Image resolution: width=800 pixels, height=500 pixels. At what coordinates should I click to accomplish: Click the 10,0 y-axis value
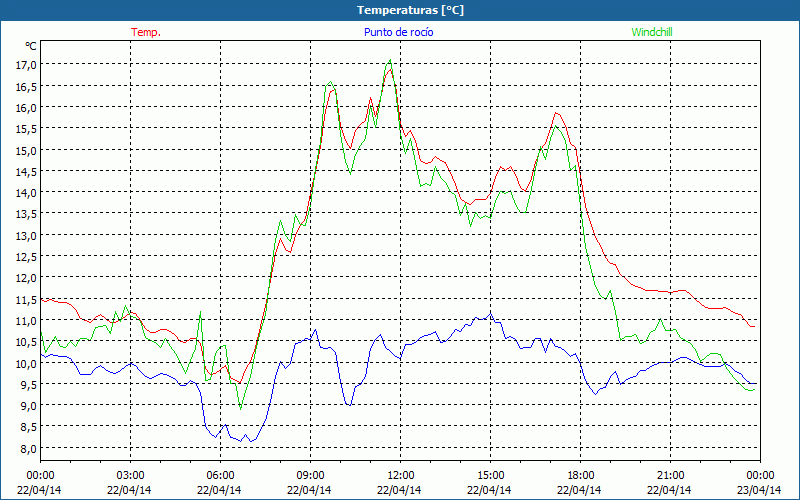(28, 363)
